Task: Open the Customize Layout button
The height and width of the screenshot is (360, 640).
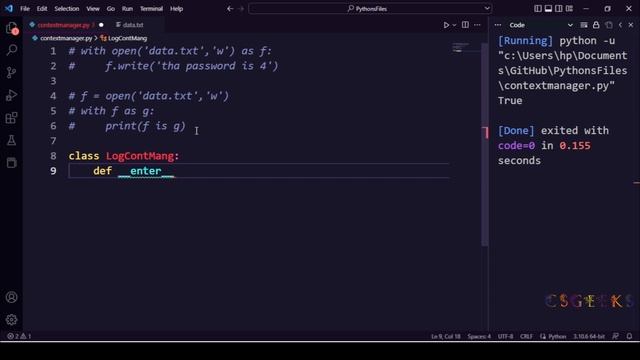Action: 569,9
